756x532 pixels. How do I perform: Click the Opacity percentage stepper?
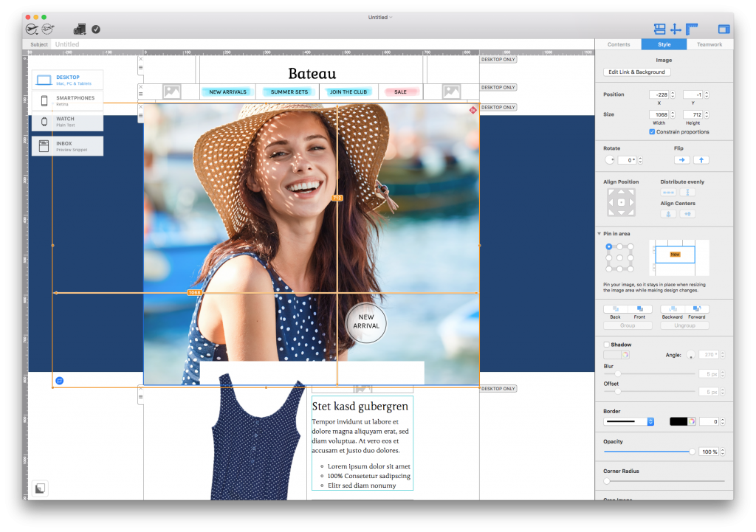point(722,452)
